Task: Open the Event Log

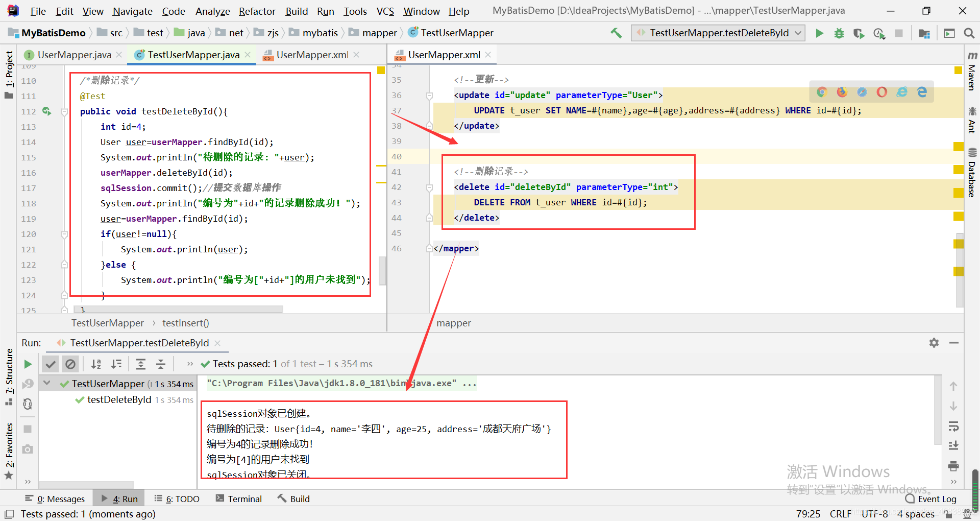Action: tap(931, 499)
